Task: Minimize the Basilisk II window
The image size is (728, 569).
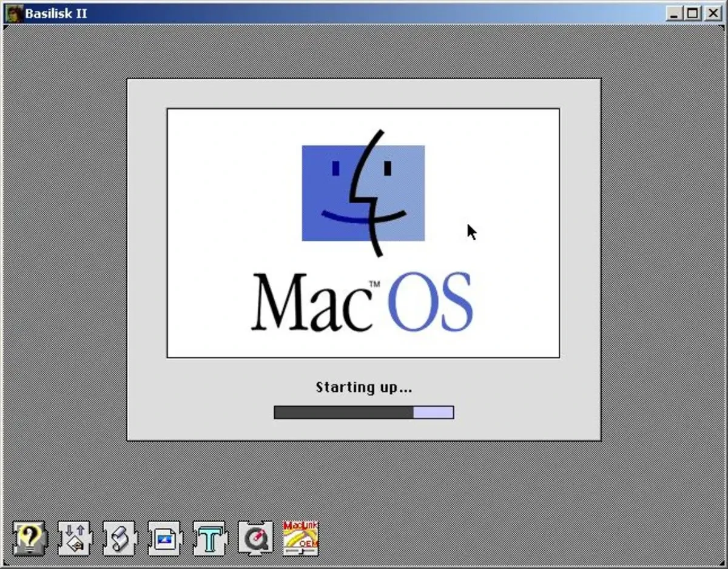Action: tap(675, 13)
